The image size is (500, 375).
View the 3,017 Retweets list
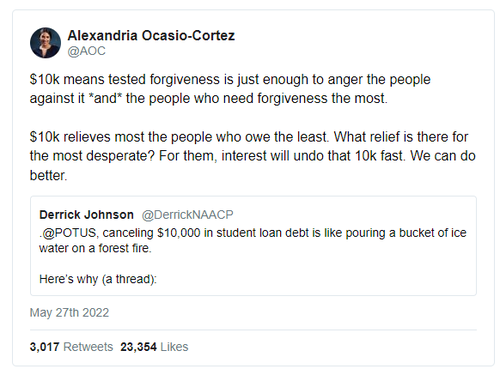point(71,347)
